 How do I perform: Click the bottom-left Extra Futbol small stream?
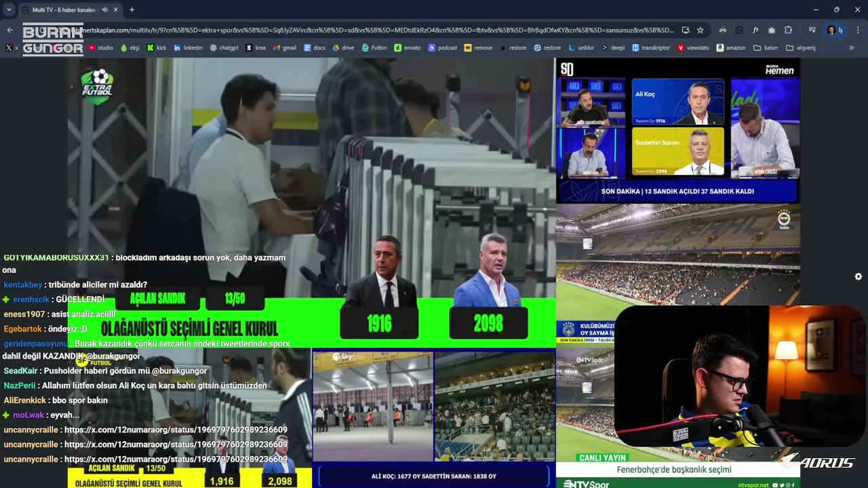[190, 418]
